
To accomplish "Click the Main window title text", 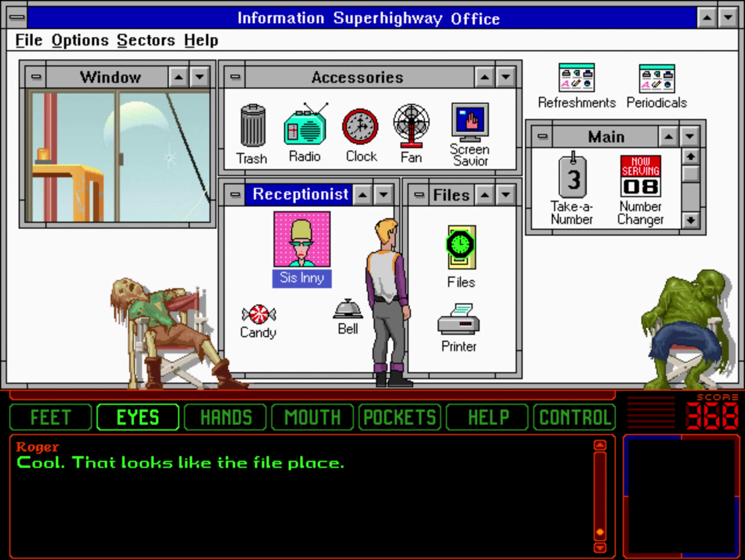I will pos(606,137).
